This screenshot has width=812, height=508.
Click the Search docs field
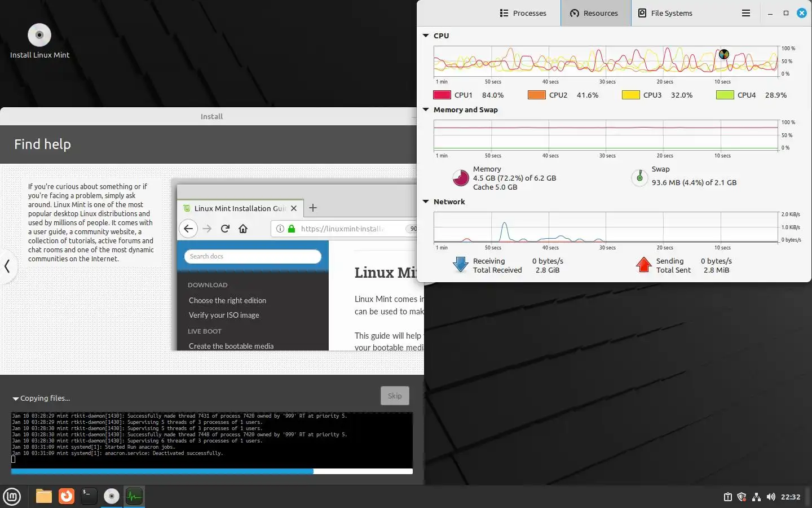click(253, 256)
